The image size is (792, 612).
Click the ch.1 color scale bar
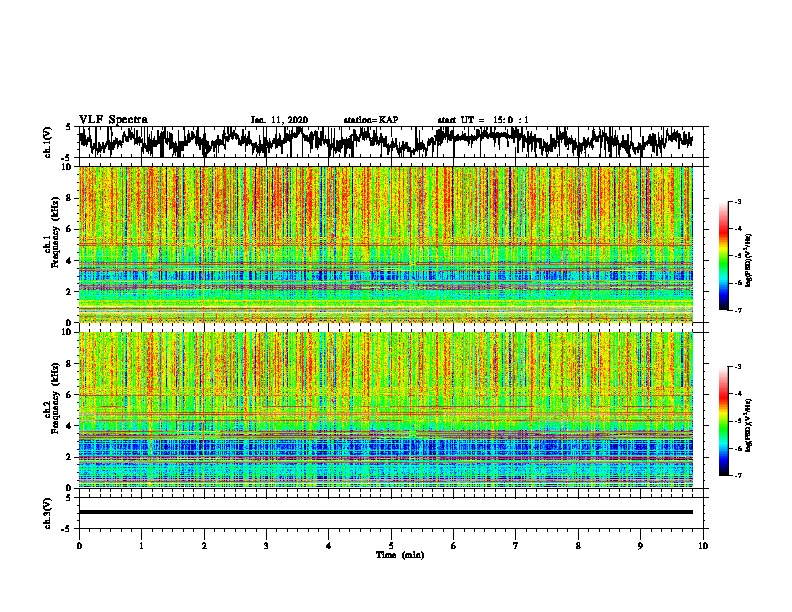tap(723, 256)
